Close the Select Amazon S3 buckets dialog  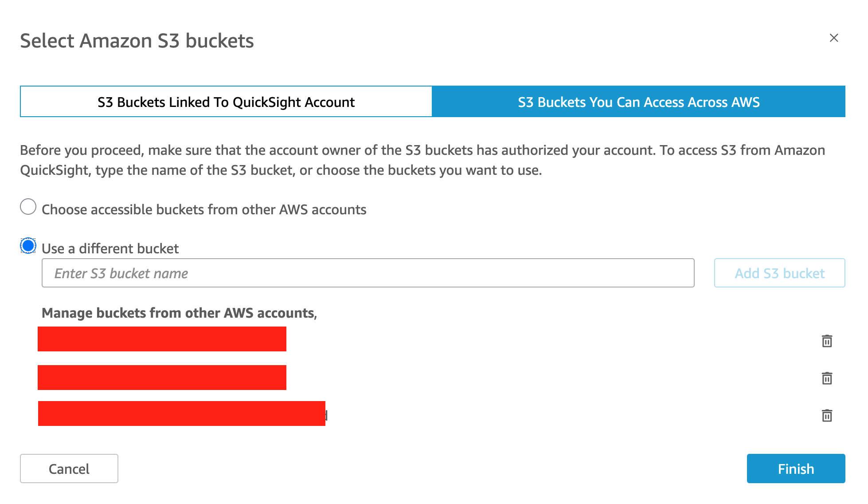pos(833,38)
